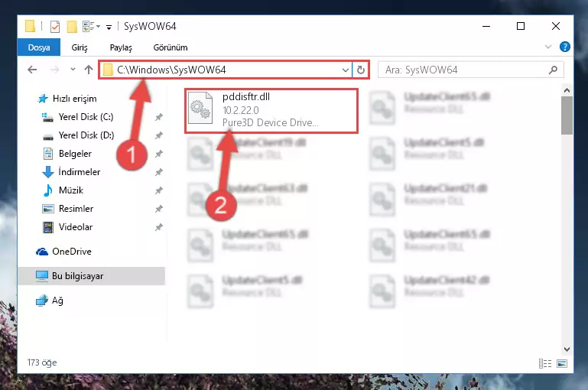Close the SysWOW64 window
This screenshot has height=390, width=588.
pyautogui.click(x=556, y=26)
